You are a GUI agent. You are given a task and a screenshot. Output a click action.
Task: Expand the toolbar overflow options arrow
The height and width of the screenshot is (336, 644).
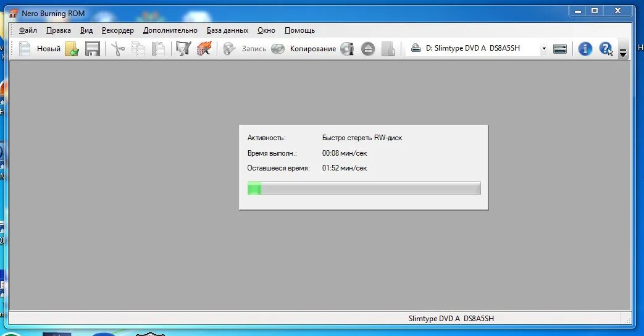623,52
